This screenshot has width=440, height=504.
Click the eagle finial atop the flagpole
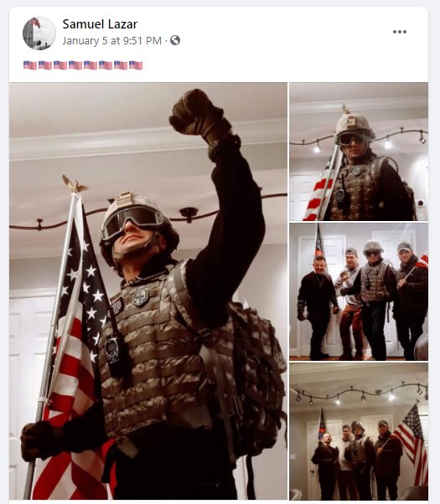coord(74,184)
